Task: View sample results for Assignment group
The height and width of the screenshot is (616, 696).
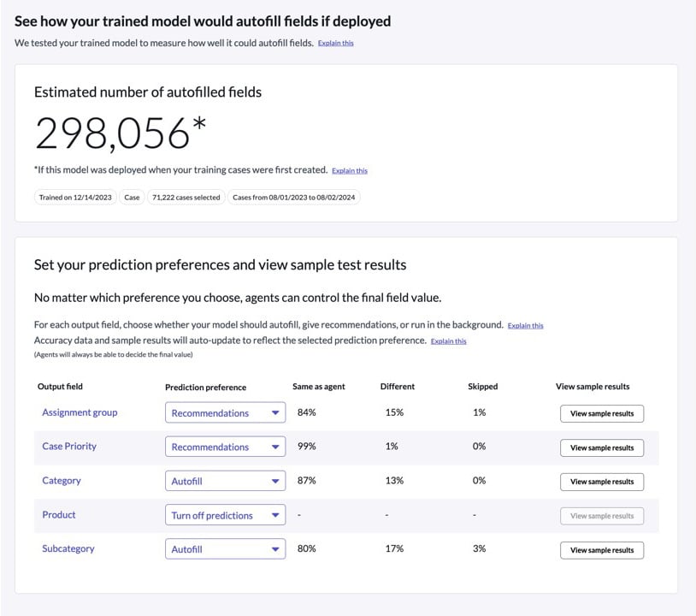Action: 602,413
